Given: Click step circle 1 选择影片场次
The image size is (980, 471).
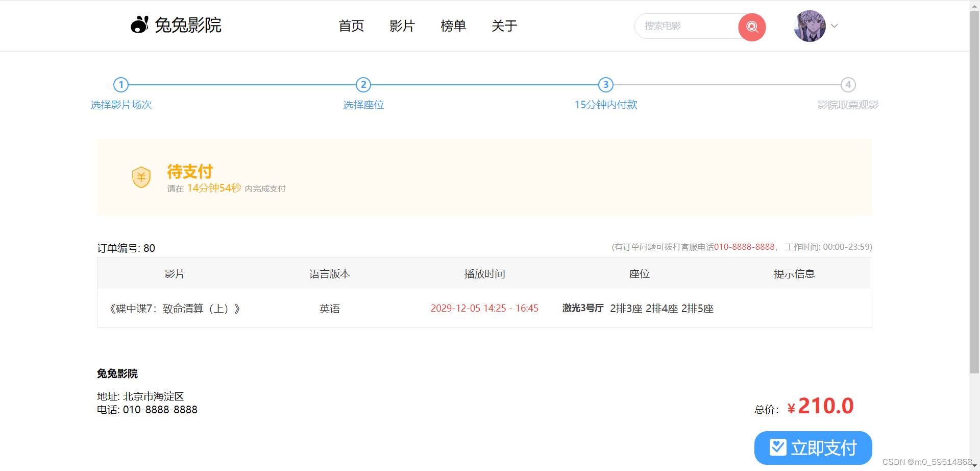Looking at the screenshot, I should pyautogui.click(x=121, y=85).
